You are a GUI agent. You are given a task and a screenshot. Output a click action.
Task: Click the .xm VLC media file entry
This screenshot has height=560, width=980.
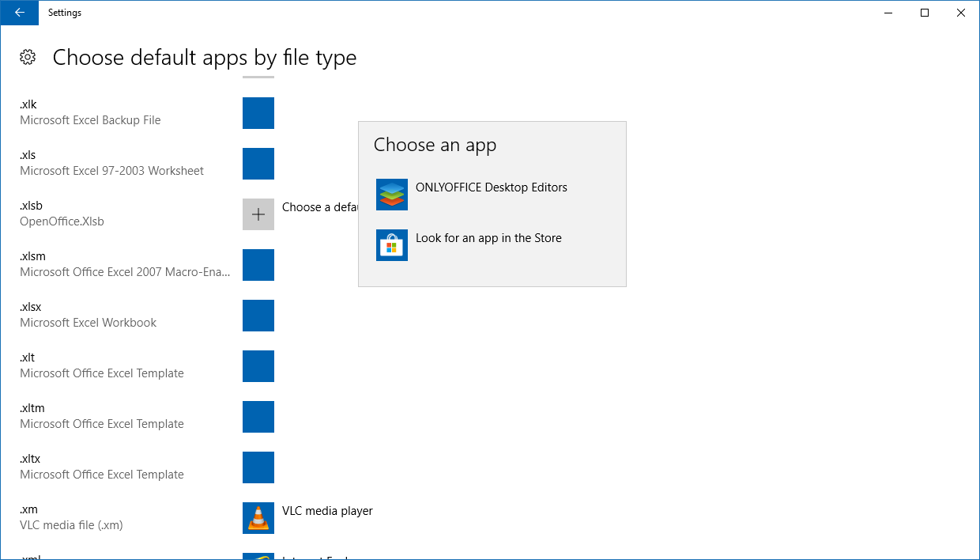click(x=71, y=517)
